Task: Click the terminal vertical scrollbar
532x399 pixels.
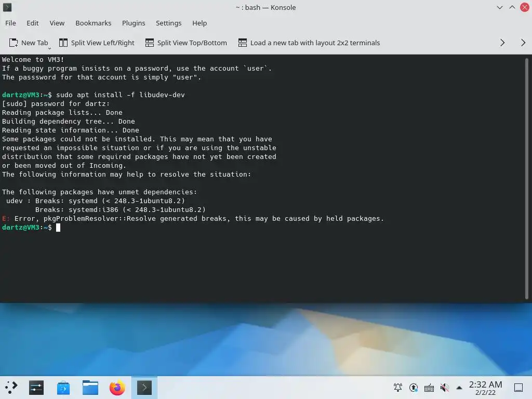Action: coord(527,179)
